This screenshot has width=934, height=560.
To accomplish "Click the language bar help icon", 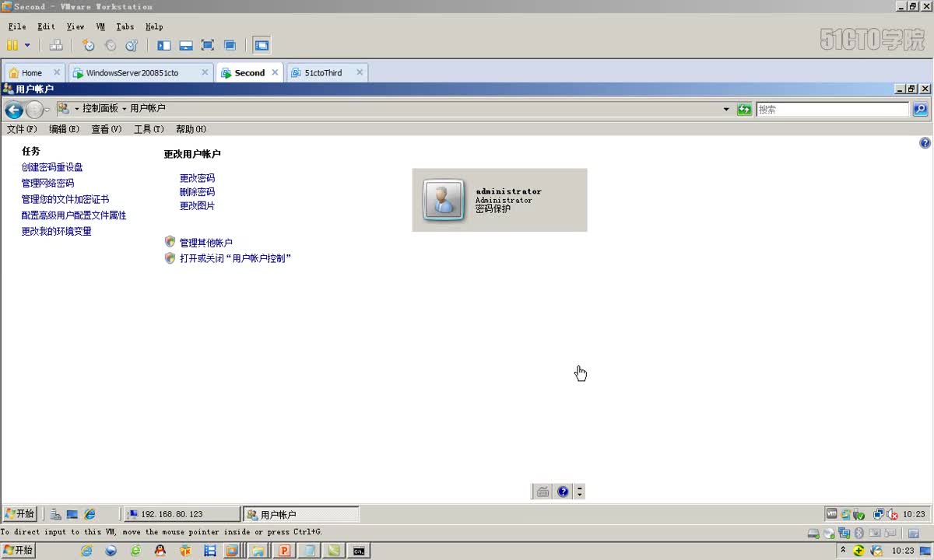I will coord(563,492).
